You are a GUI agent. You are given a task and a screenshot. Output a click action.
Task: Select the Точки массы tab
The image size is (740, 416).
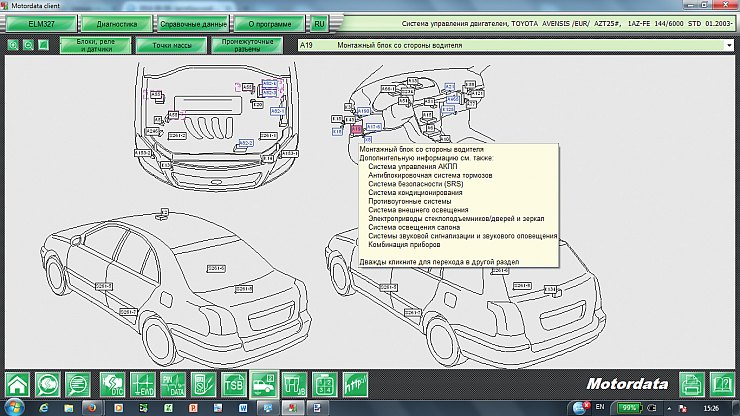click(x=171, y=45)
